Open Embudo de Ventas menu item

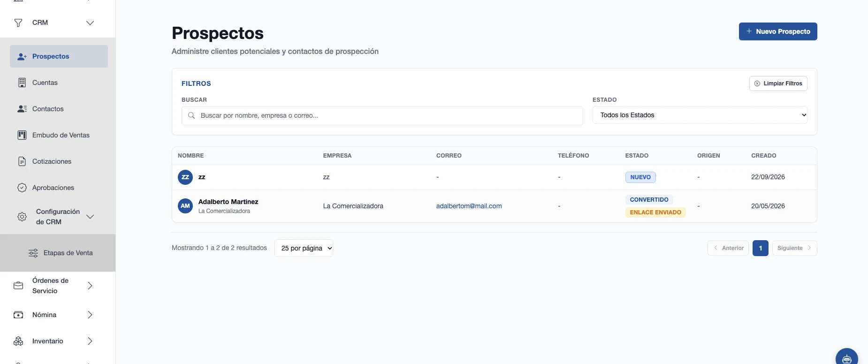[x=59, y=135]
